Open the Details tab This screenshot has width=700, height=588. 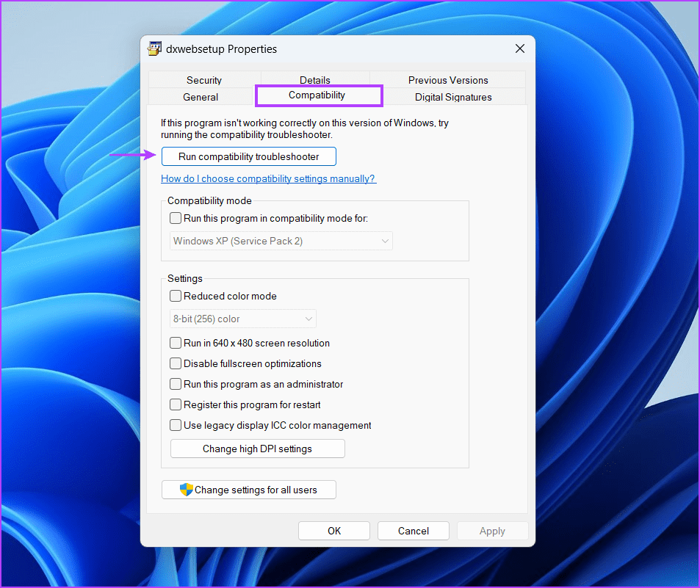[314, 80]
